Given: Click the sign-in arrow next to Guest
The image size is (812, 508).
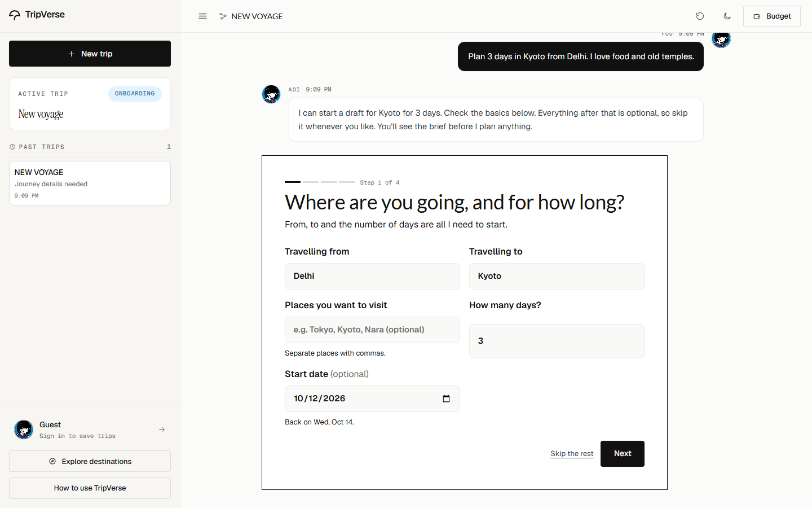Looking at the screenshot, I should tap(162, 430).
